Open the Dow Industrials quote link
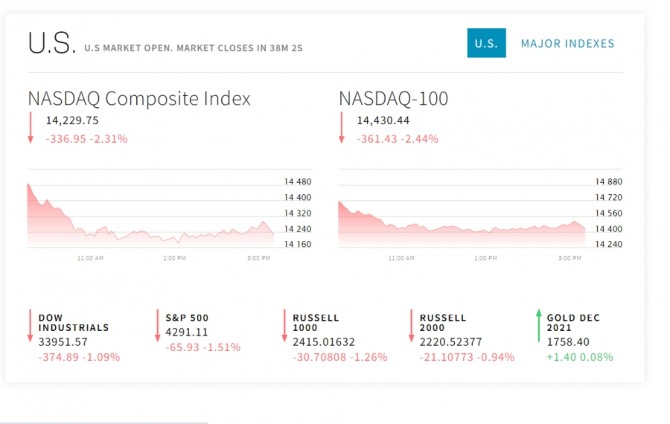670x424 pixels. 74,322
